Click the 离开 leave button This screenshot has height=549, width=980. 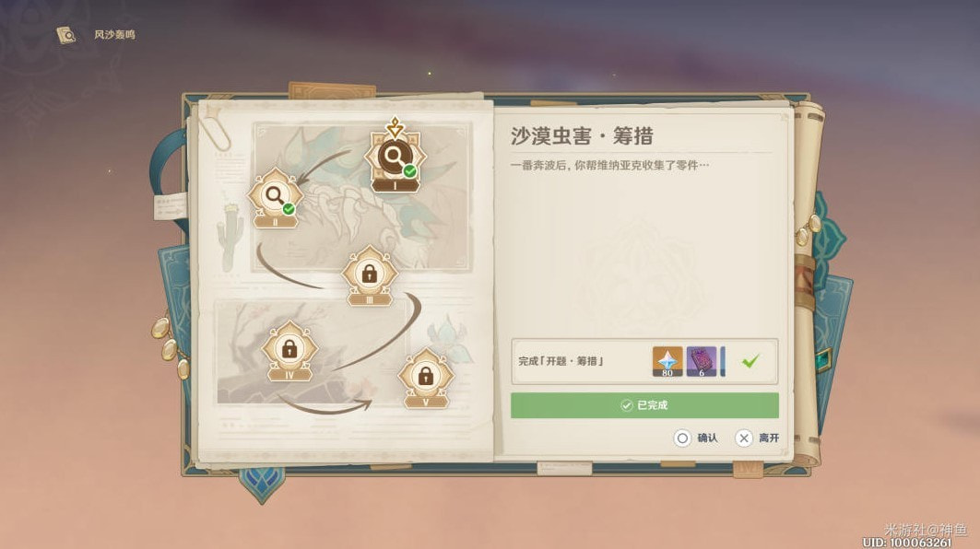(757, 438)
